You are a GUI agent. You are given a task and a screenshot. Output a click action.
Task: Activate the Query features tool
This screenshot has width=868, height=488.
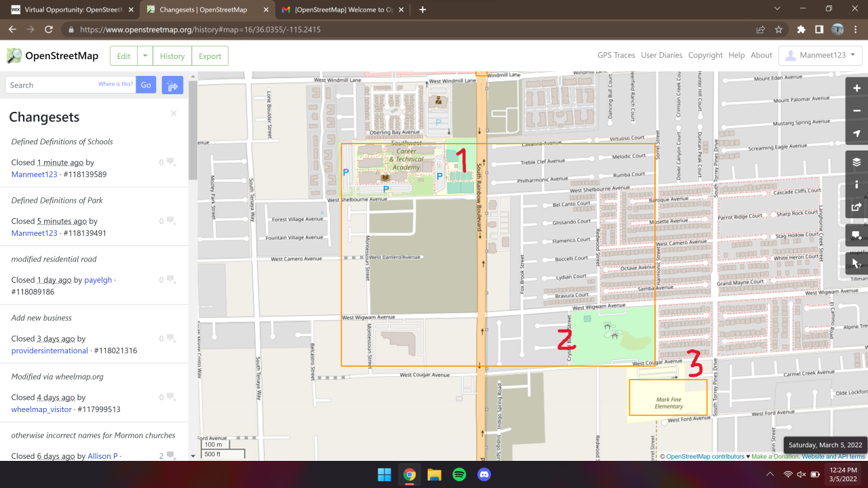point(856,262)
